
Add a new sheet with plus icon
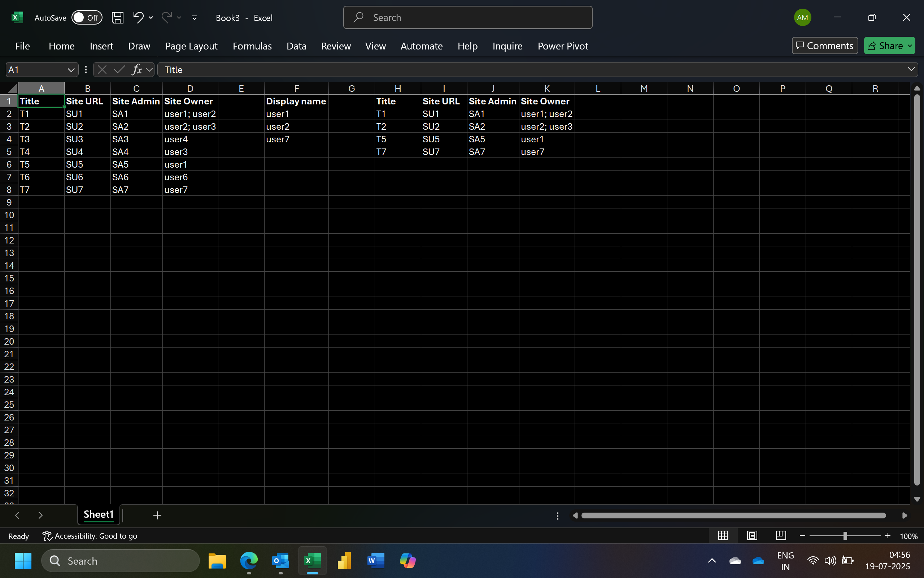(157, 515)
